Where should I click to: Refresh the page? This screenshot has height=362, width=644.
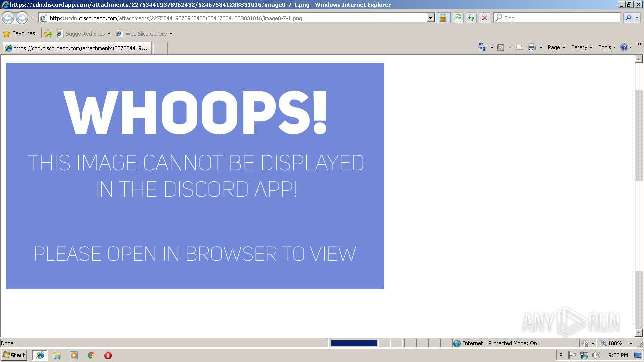click(x=471, y=18)
